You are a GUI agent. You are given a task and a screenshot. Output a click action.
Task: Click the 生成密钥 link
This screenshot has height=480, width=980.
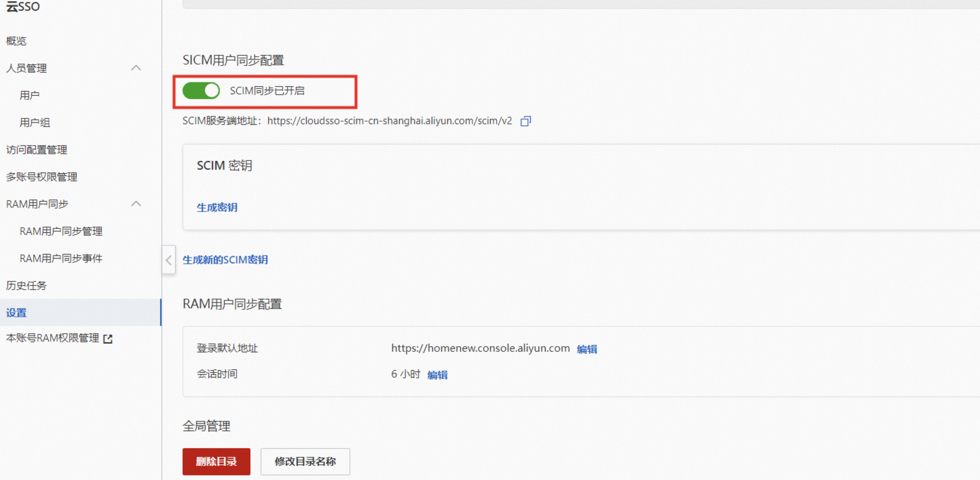tap(217, 207)
